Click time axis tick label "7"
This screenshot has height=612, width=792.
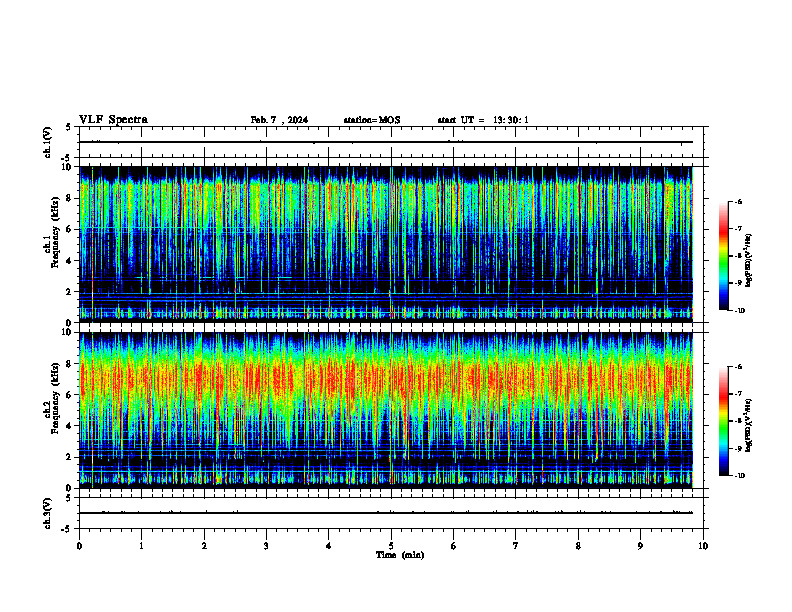point(516,546)
